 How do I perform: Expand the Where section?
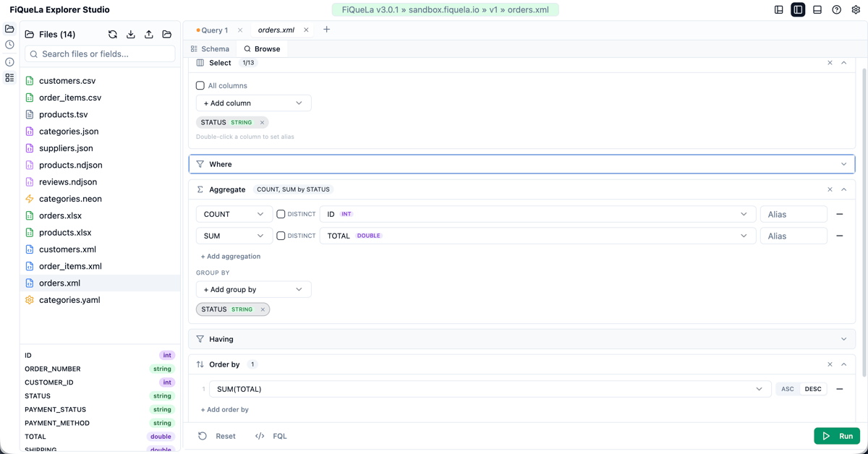point(522,164)
